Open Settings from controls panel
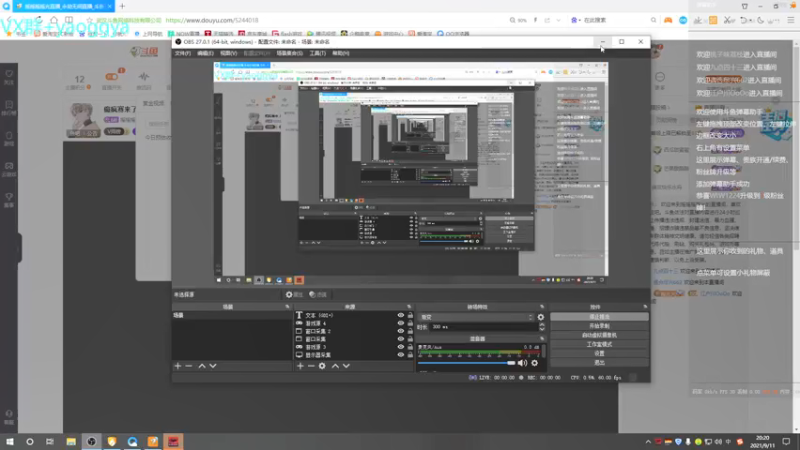This screenshot has width=800, height=450. (599, 353)
